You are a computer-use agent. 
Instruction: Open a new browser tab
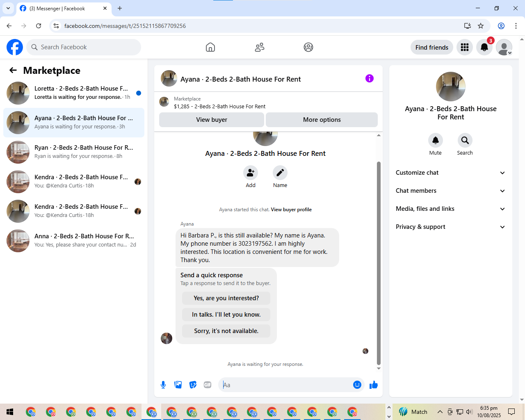120,8
